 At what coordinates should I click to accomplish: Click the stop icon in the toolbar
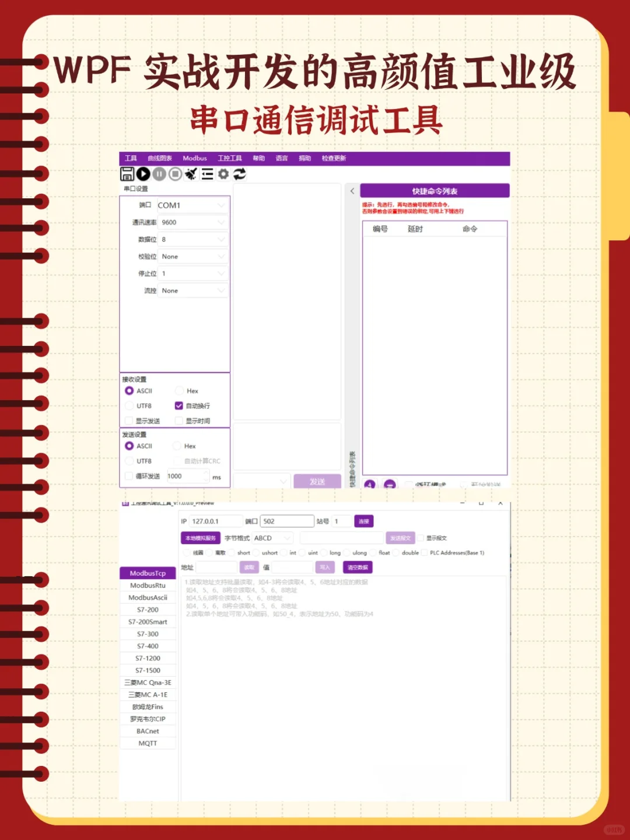pyautogui.click(x=174, y=173)
